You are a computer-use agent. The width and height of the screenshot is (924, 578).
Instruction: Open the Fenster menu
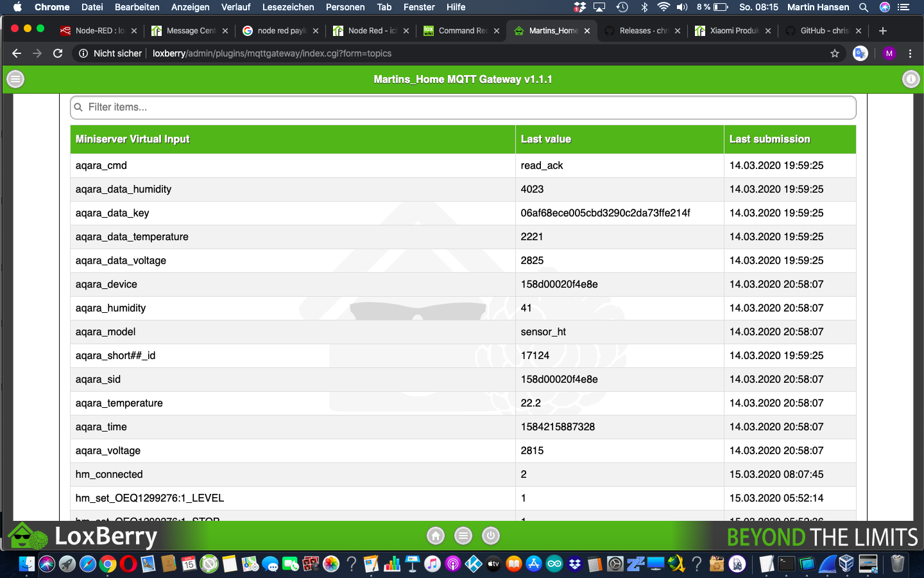coord(419,7)
